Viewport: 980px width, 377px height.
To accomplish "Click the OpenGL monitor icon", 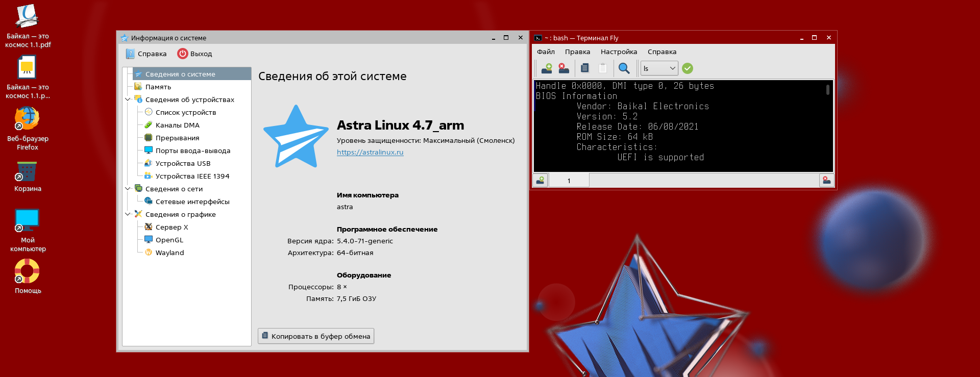I will click(149, 239).
